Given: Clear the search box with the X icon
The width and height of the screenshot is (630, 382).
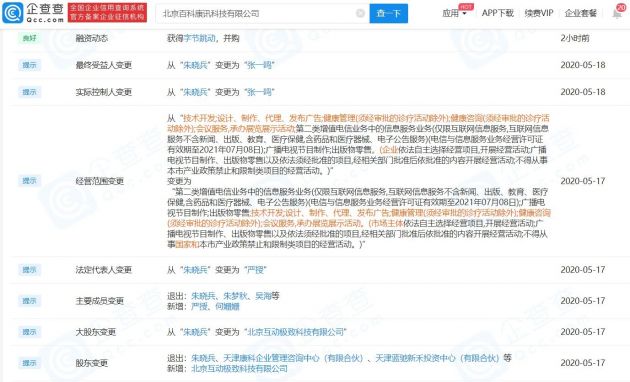Looking at the screenshot, I should 360,14.
